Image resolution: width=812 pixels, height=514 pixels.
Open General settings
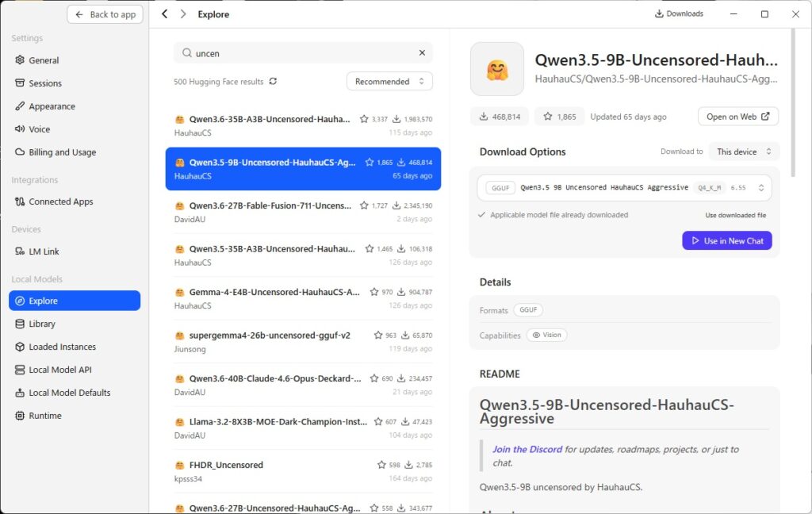75,60
